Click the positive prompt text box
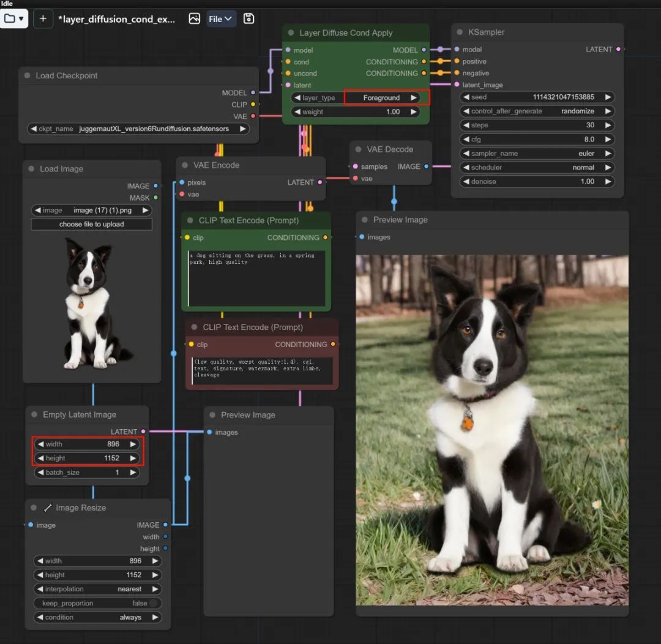 256,279
